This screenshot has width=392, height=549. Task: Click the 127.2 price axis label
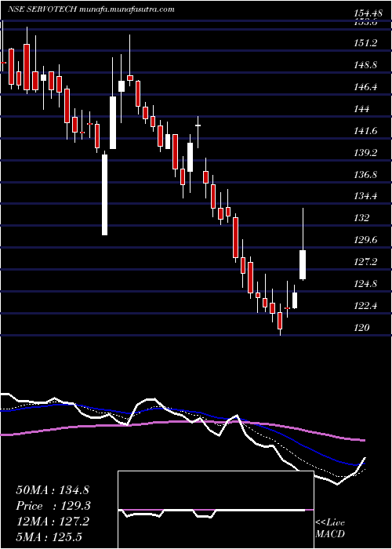[x=365, y=262]
